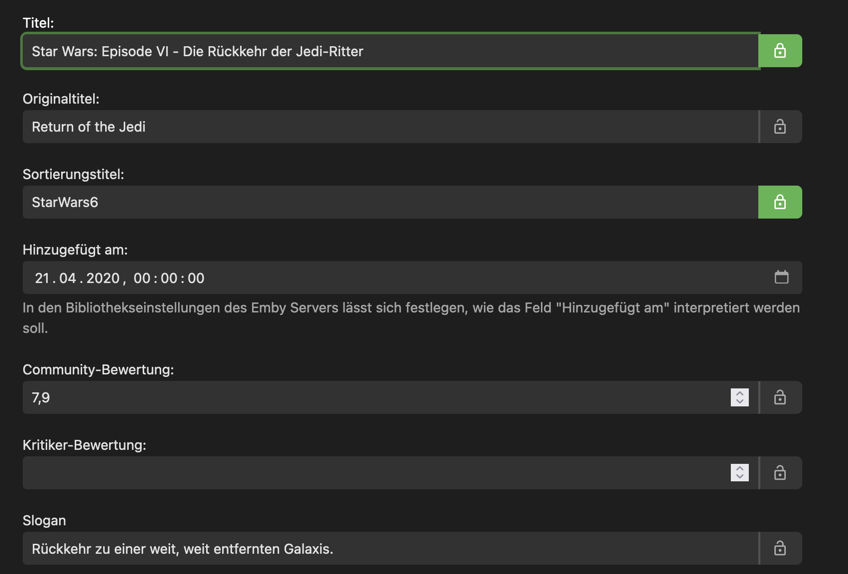Screen dimensions: 848x574
Task: Focus the Titel input field
Action: pyautogui.click(x=390, y=51)
